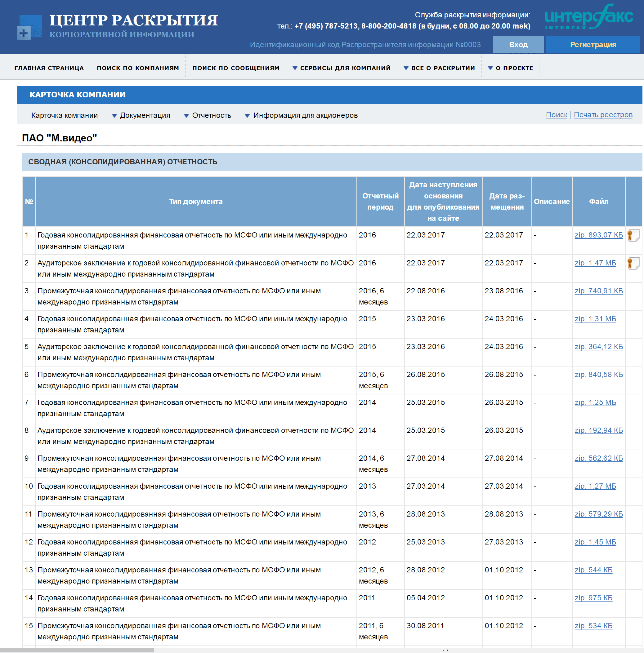This screenshot has height=653, width=644.
Task: Click the Отчетный период column header
Action: [381, 202]
